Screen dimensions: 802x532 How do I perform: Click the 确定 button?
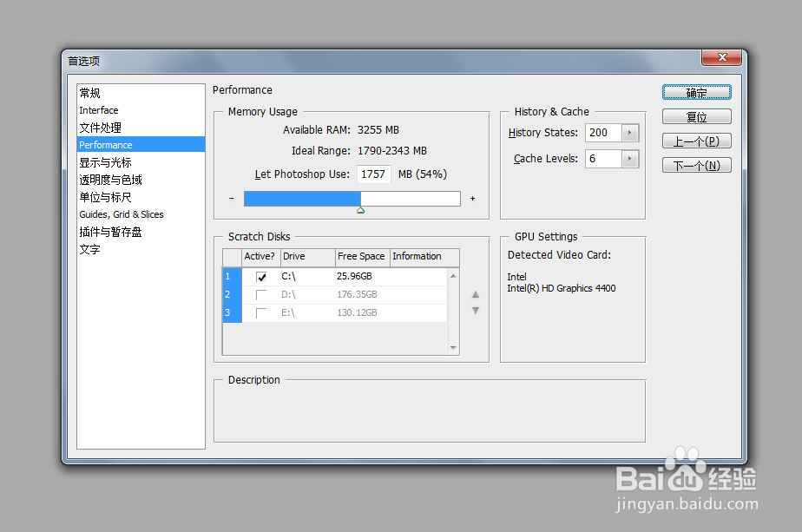(697, 93)
